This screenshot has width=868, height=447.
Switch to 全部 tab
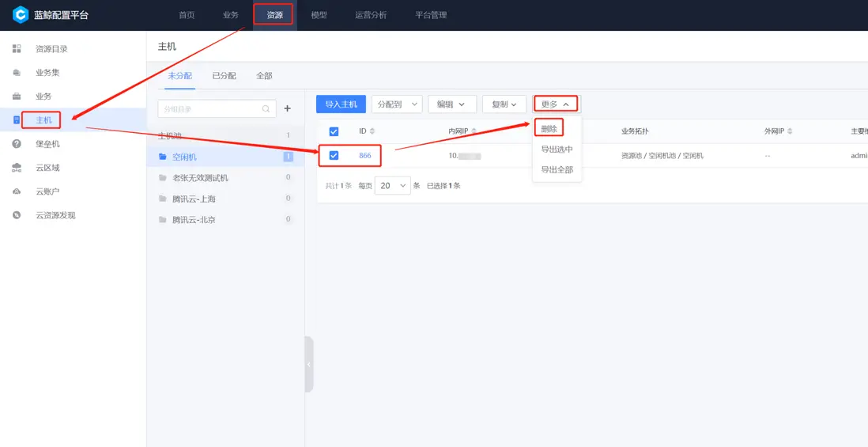coord(264,76)
